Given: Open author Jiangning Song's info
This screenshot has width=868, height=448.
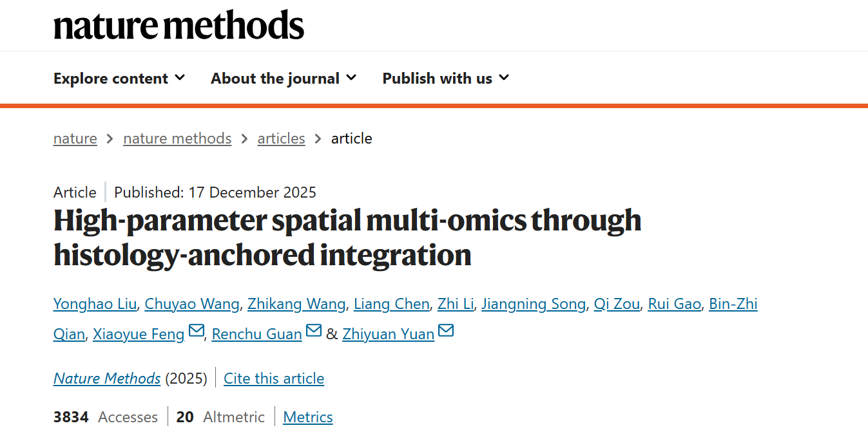Looking at the screenshot, I should point(534,304).
